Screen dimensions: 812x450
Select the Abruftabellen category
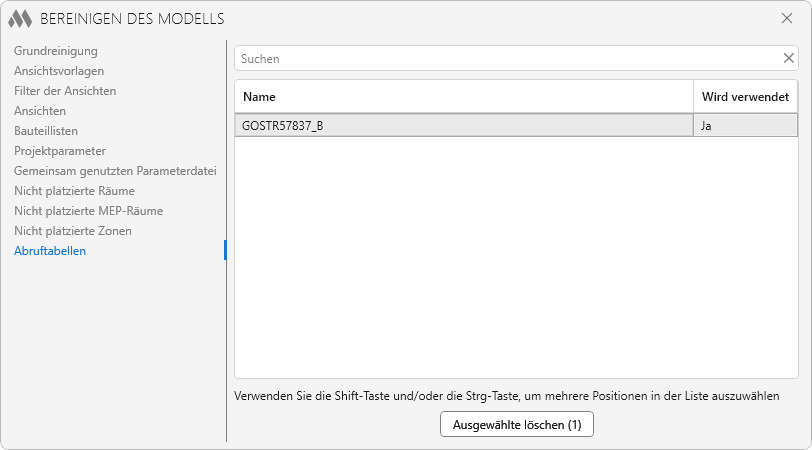point(50,251)
